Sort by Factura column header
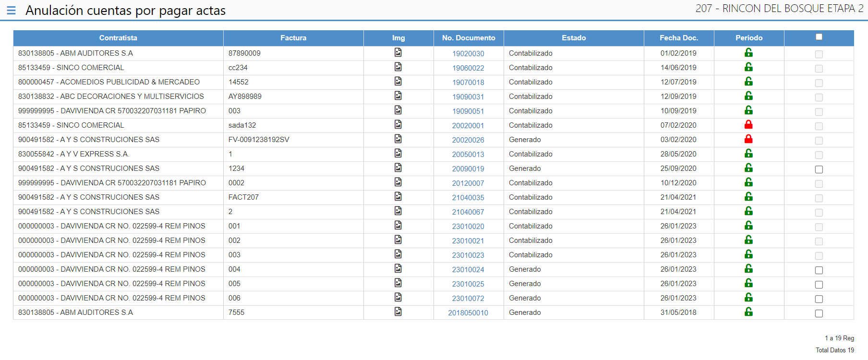Image resolution: width=868 pixels, height=360 pixels. point(293,38)
